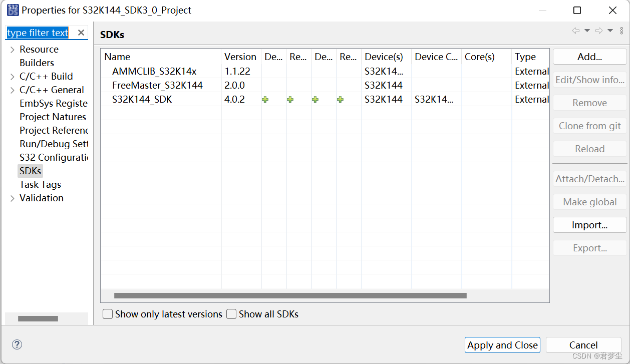Image resolution: width=630 pixels, height=364 pixels.
Task: Click the green plus in S32K144_SDK Release column
Action: [290, 100]
